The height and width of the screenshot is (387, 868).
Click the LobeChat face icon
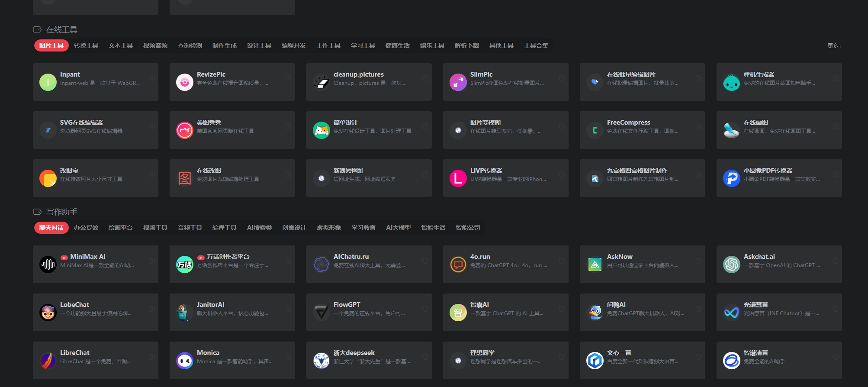48,313
